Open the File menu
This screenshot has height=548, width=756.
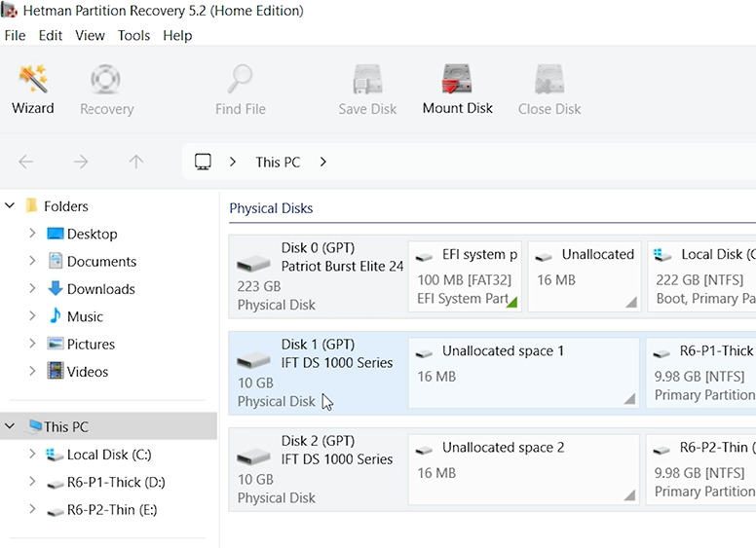[x=15, y=35]
